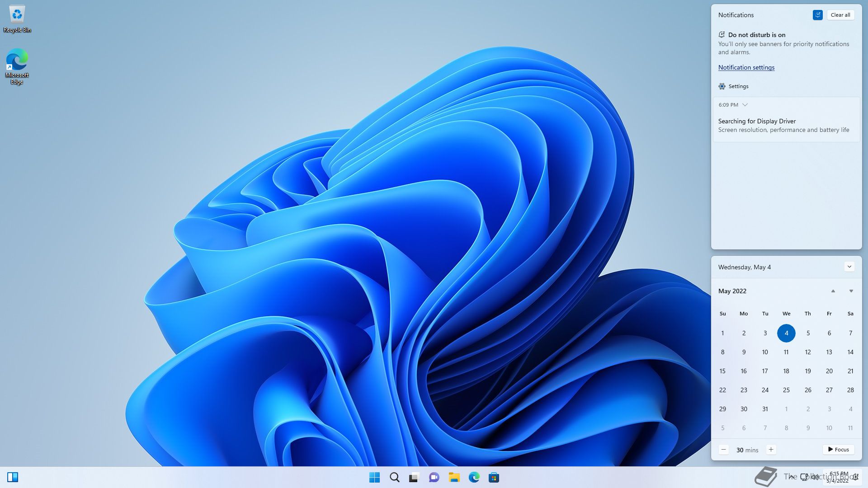
Task: Toggle the Do not disturb button in the Notifications header
Action: coord(817,15)
